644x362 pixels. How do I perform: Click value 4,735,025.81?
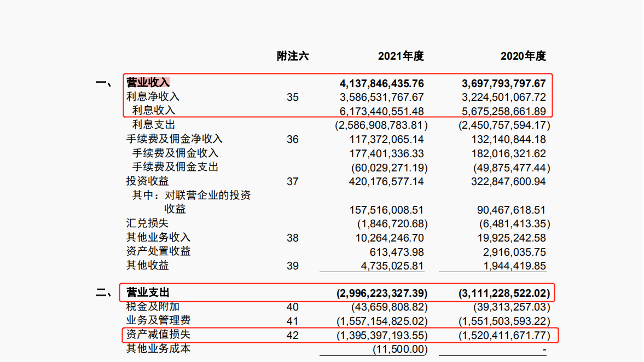click(392, 266)
